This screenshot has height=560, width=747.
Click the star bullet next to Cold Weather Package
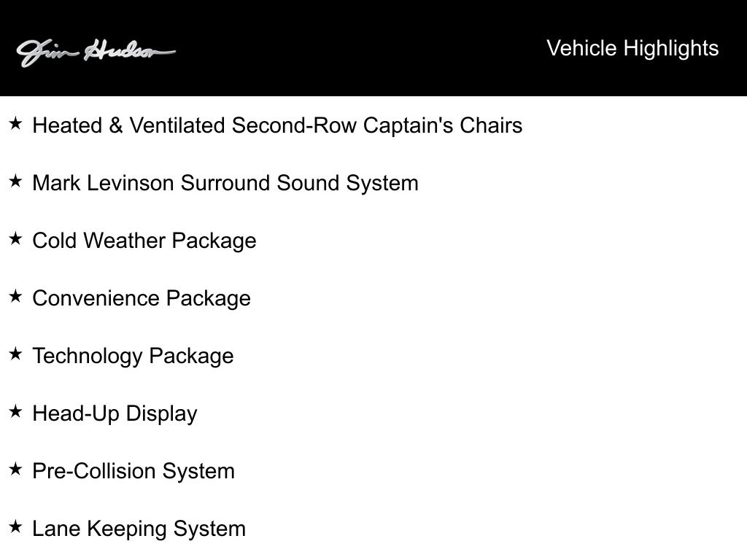coord(15,239)
